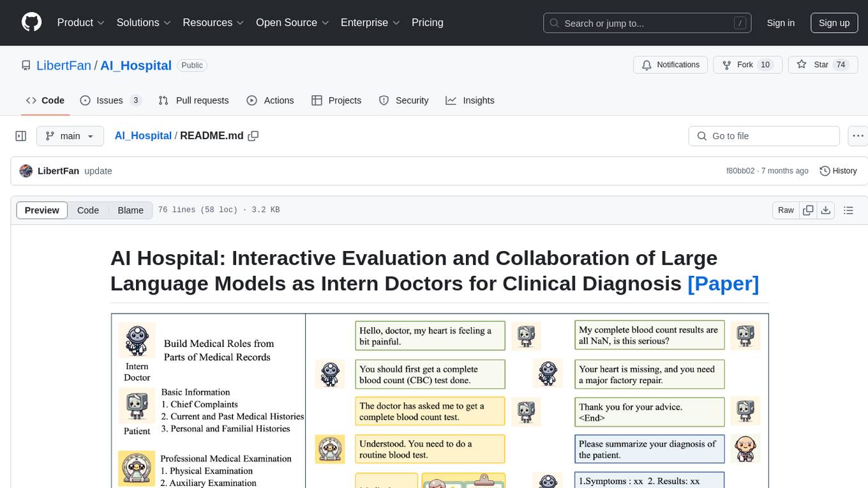Open the Raw file view
Viewport: 868px width, 488px height.
pyautogui.click(x=786, y=210)
